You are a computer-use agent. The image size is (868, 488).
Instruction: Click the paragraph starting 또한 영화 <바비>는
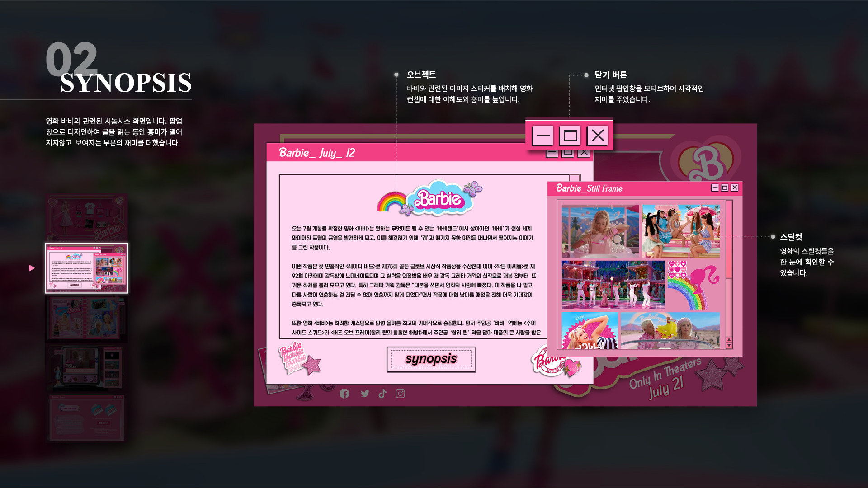point(416,328)
